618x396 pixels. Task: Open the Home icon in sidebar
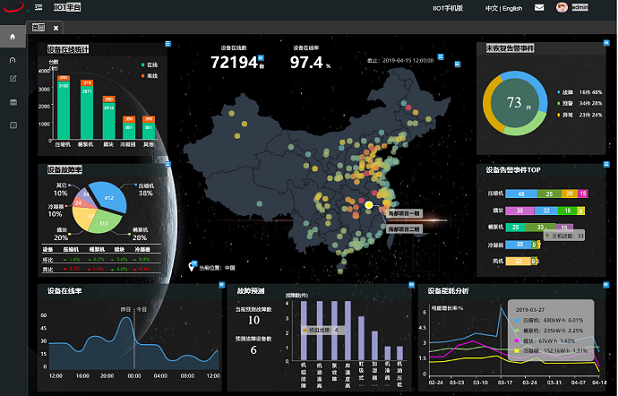13,37
